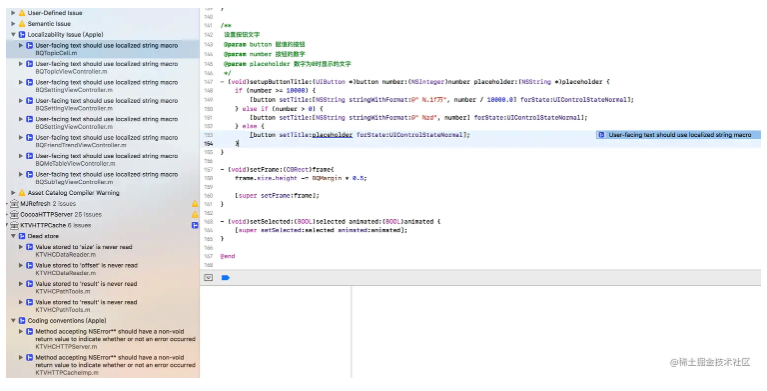Expand the Semantic Issue group
This screenshot has height=391, width=767.
(13, 23)
